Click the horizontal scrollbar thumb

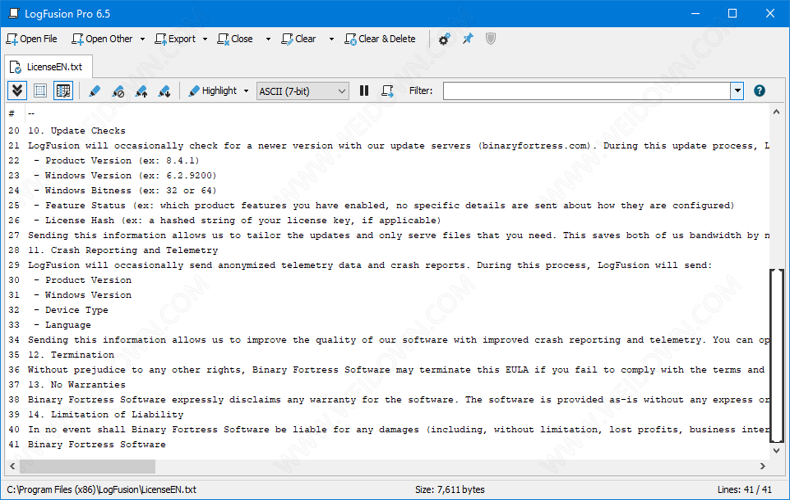[x=87, y=467]
